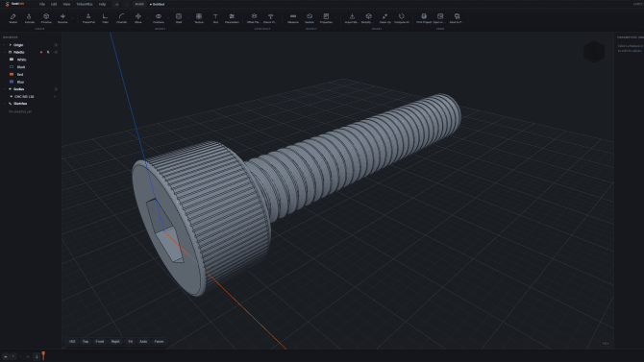
Task: Add an Offset Plane
Action: tap(254, 18)
